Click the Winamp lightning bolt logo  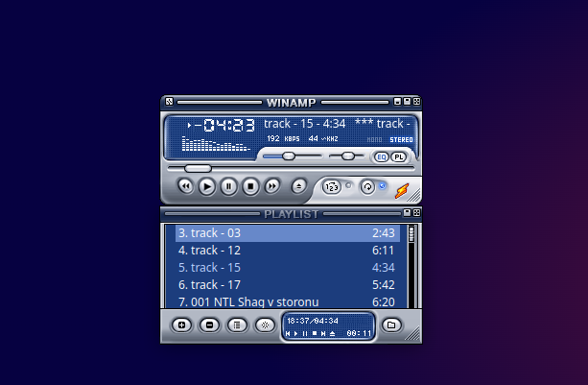point(401,187)
